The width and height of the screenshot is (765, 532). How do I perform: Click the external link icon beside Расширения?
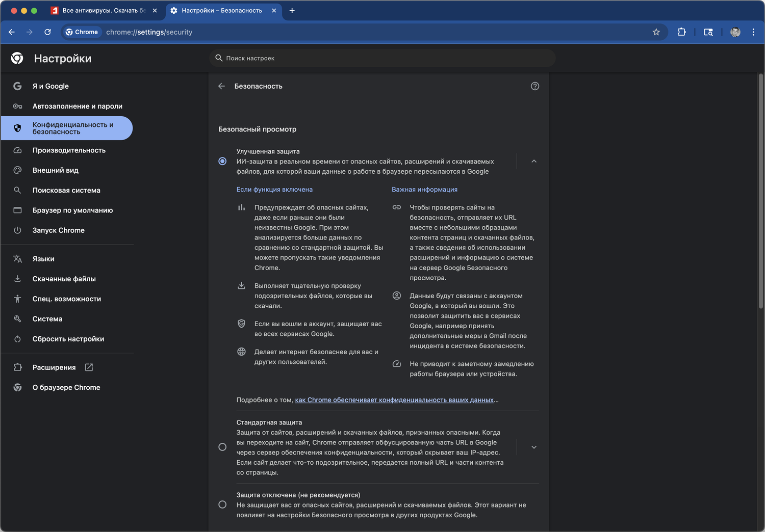(x=89, y=367)
